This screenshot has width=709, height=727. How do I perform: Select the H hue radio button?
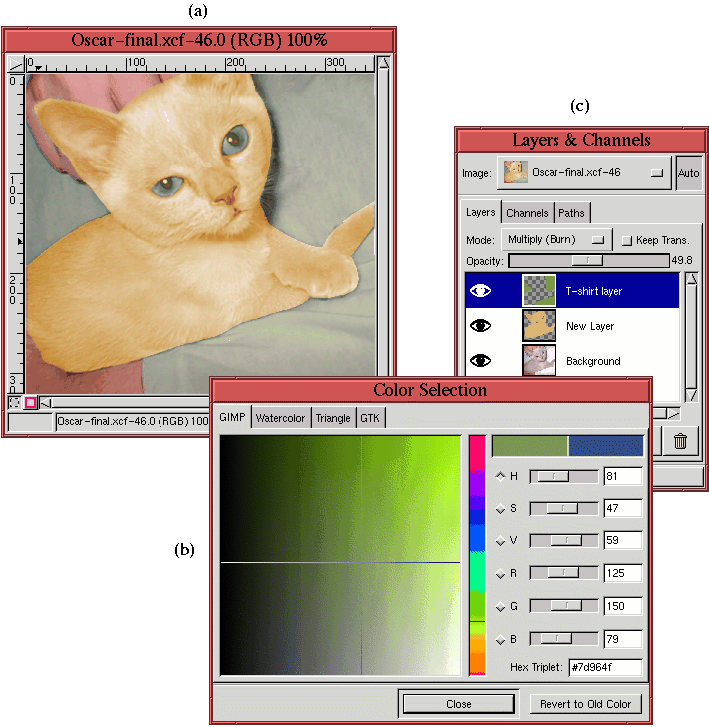click(501, 477)
